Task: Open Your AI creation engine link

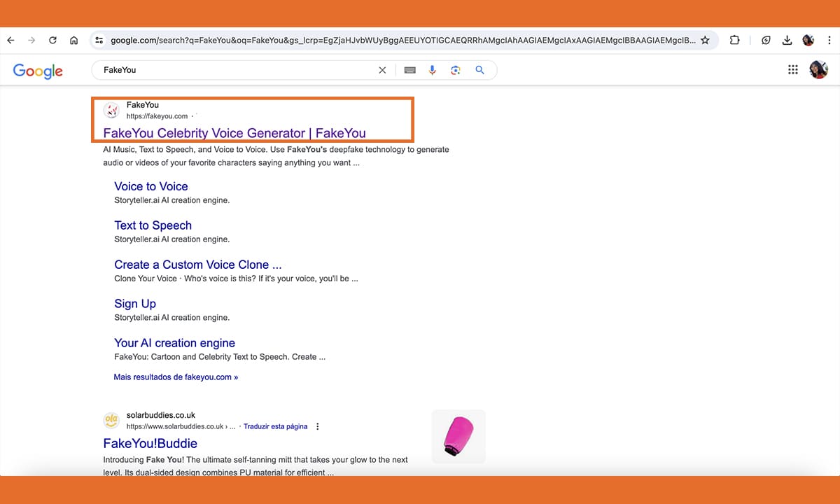Action: click(x=174, y=343)
